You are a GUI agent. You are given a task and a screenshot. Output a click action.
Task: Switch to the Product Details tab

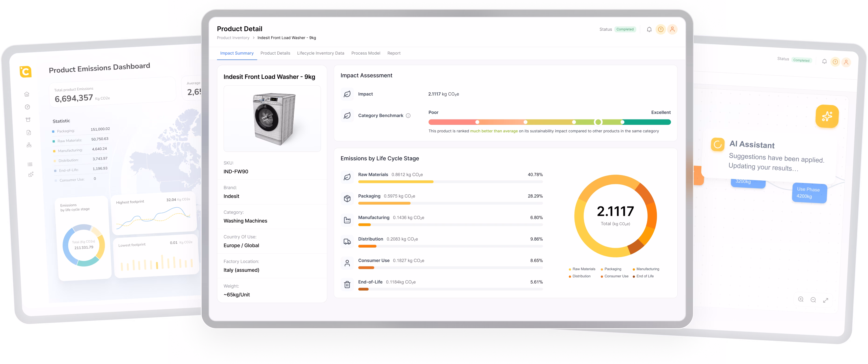(x=275, y=53)
